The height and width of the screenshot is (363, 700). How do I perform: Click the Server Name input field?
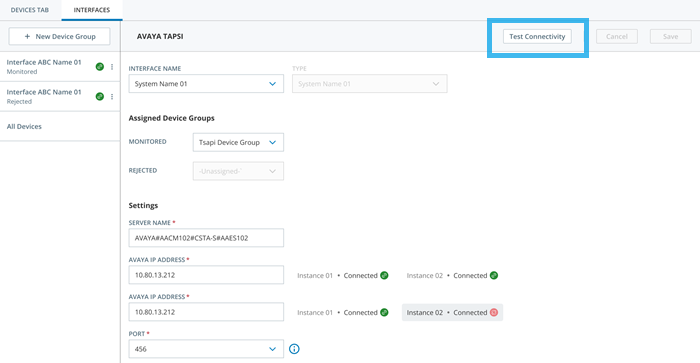[206, 238]
